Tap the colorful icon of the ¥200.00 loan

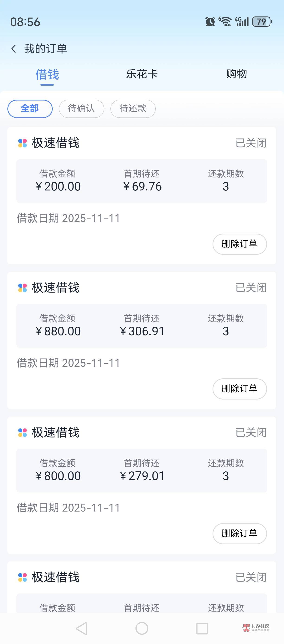click(23, 143)
